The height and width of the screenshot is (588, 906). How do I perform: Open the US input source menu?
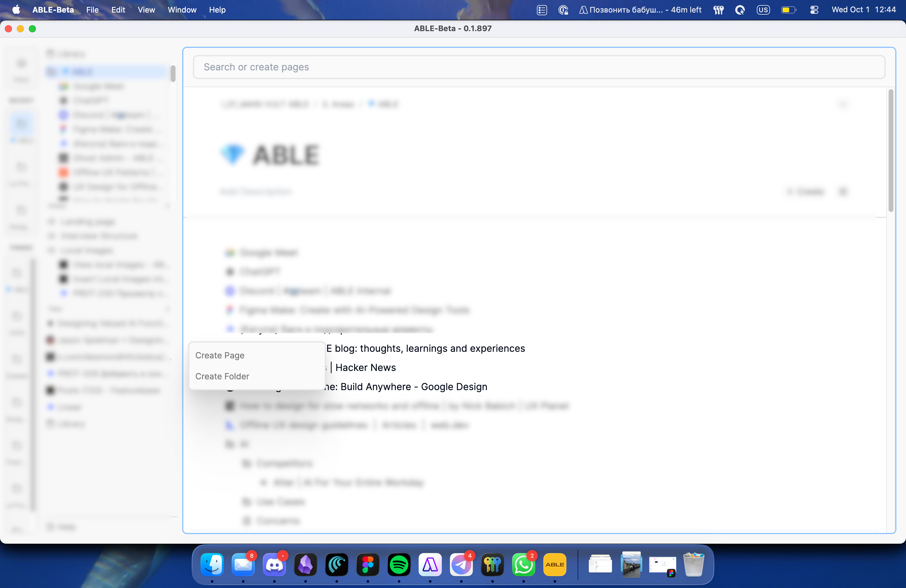pyautogui.click(x=763, y=10)
